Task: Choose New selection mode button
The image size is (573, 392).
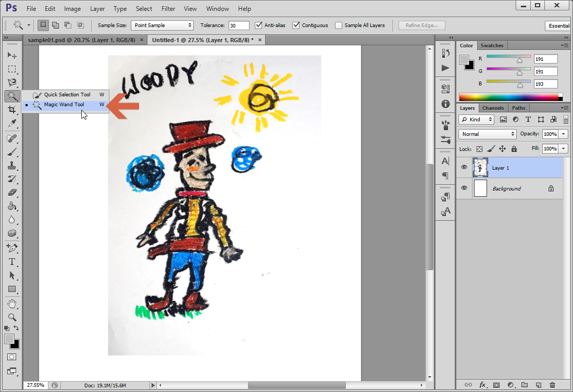Action: [43, 25]
